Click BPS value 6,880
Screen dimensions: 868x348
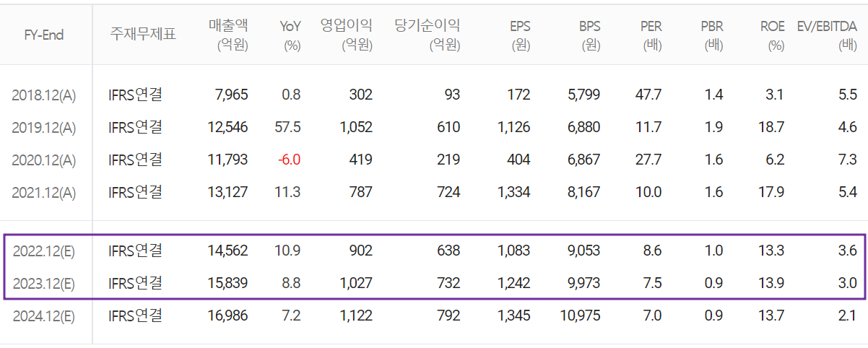pos(583,127)
